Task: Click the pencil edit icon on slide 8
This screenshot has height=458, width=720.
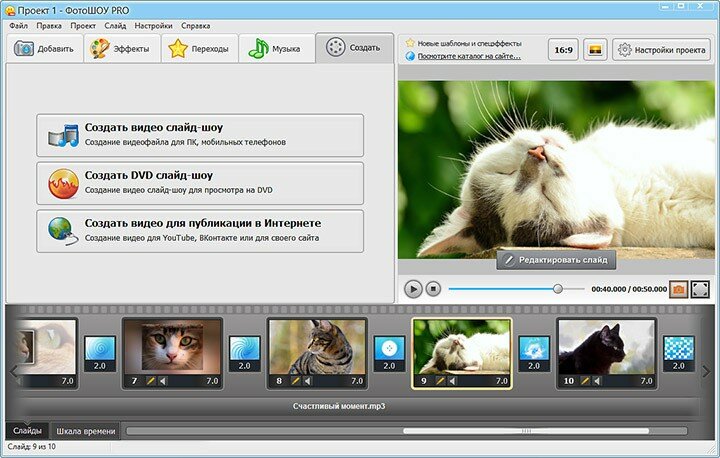Action: 295,381
